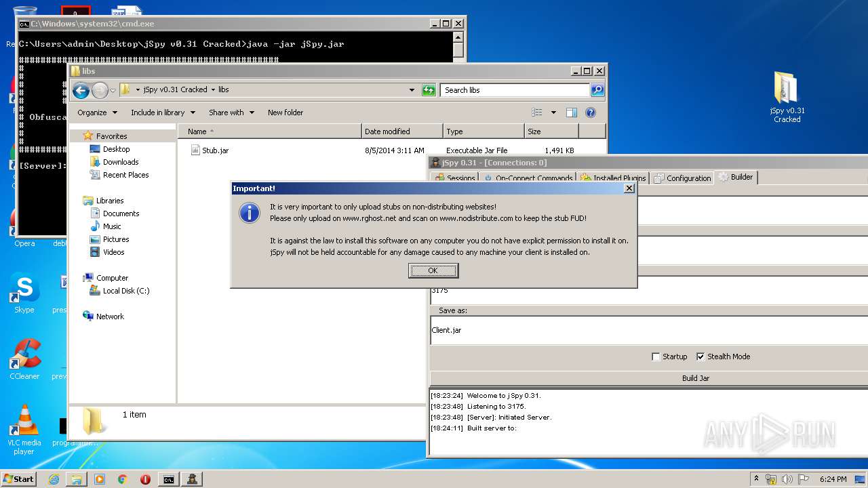This screenshot has height=488, width=868.
Task: Open VLC media player desktop shortcut
Action: tap(24, 430)
